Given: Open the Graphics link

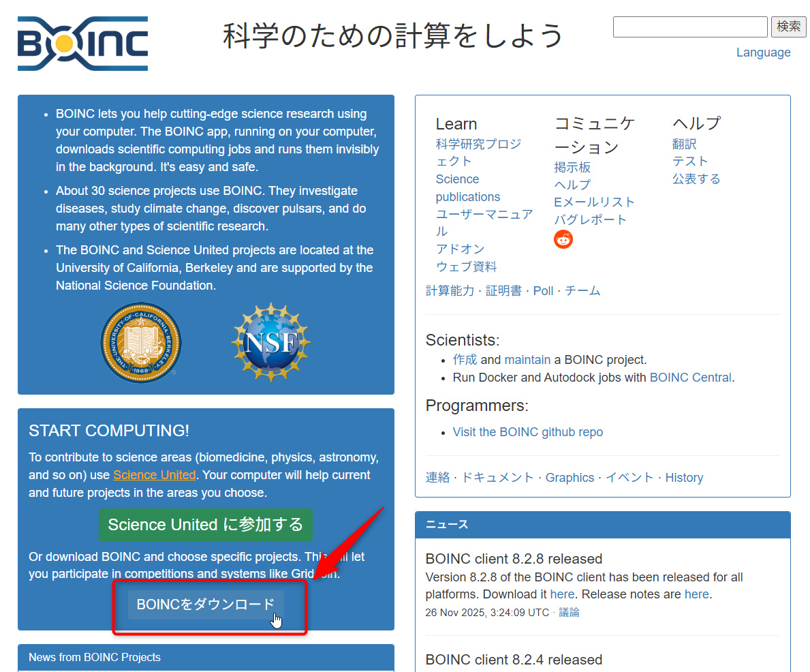Looking at the screenshot, I should click(570, 477).
